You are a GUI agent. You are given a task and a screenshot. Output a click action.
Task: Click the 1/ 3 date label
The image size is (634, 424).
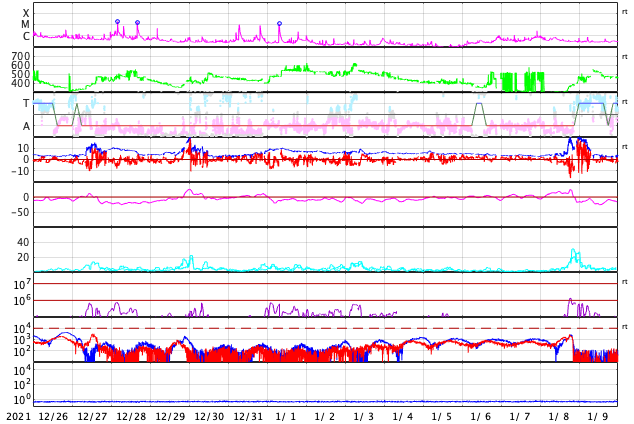[364, 417]
